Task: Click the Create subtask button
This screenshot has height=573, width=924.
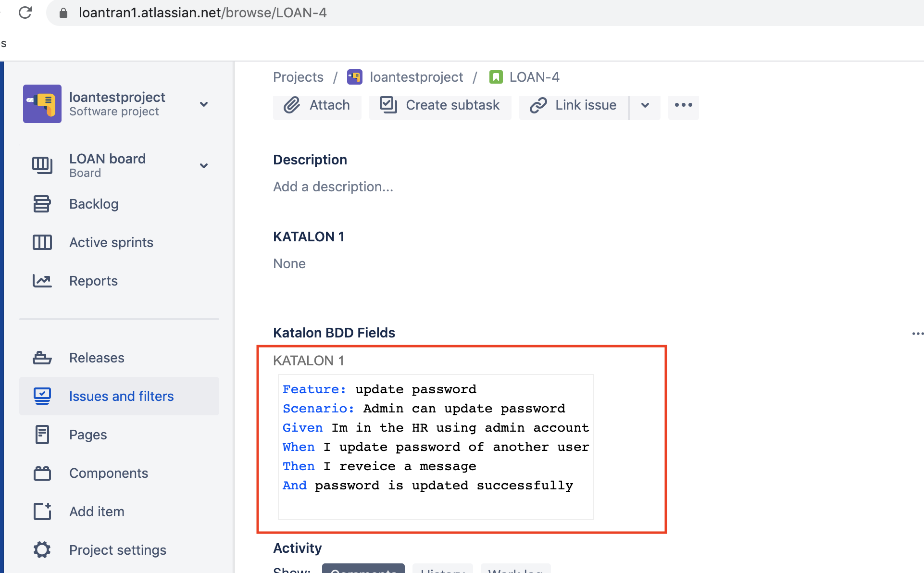Action: coord(439,105)
